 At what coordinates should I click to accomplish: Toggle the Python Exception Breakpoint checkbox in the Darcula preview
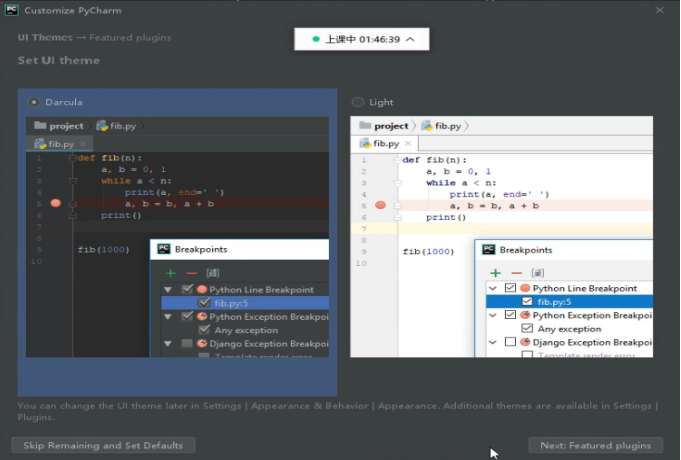click(187, 316)
